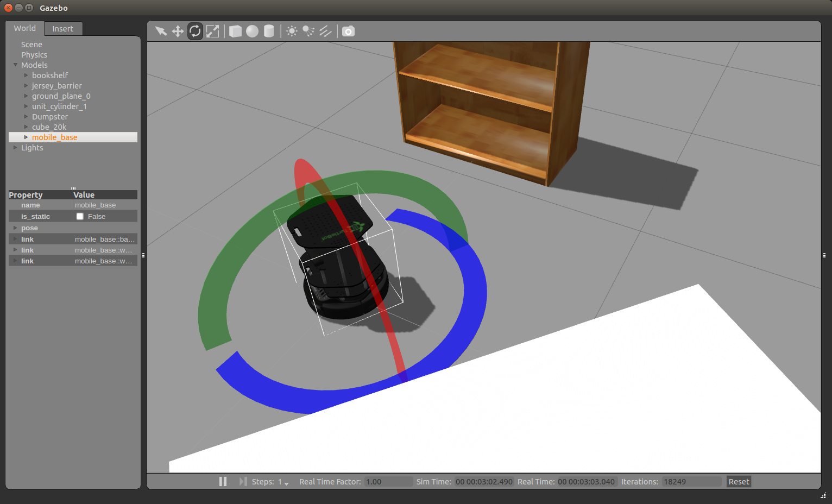Image resolution: width=832 pixels, height=504 pixels.
Task: Pause the simulation
Action: [223, 481]
